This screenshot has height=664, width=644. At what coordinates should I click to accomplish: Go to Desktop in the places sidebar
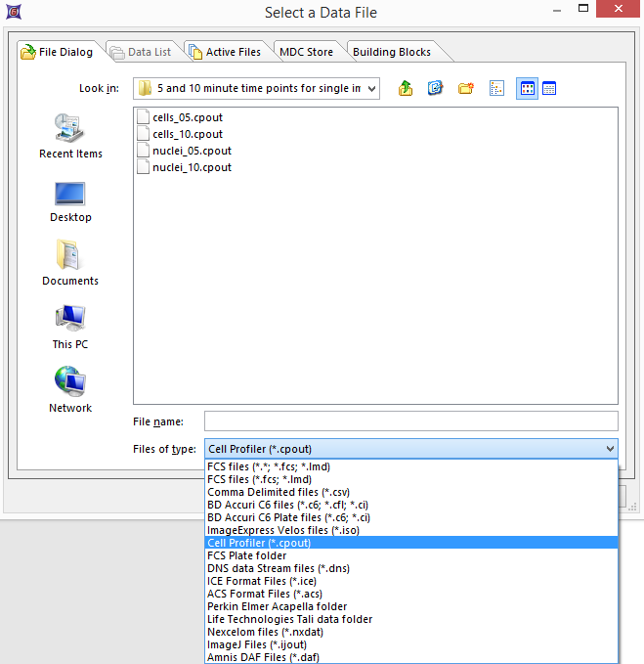point(70,200)
